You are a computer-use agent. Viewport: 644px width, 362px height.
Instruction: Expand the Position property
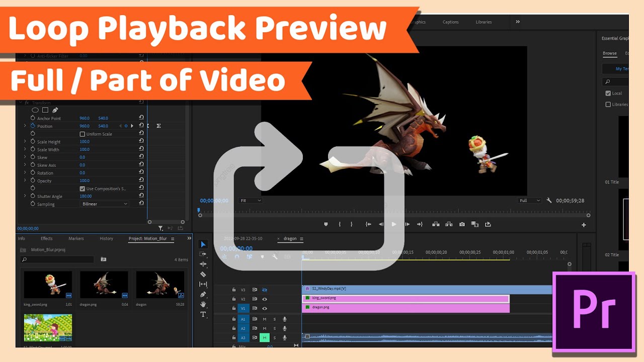[25, 126]
